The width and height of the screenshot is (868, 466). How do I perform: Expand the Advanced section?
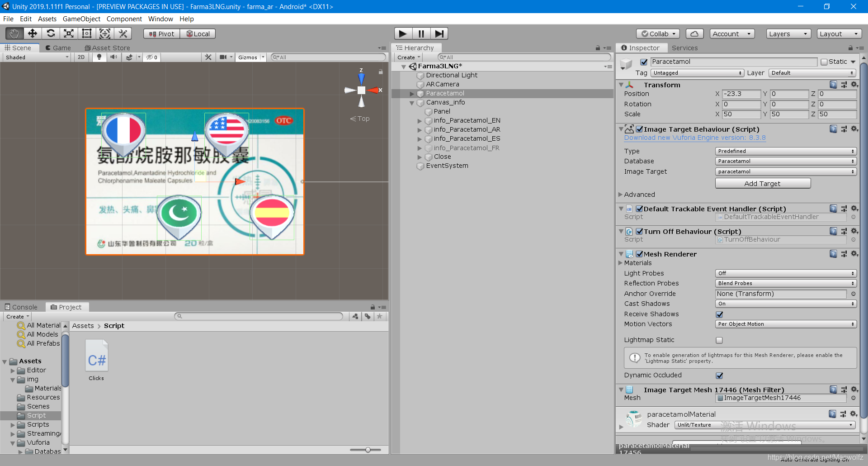coord(621,195)
